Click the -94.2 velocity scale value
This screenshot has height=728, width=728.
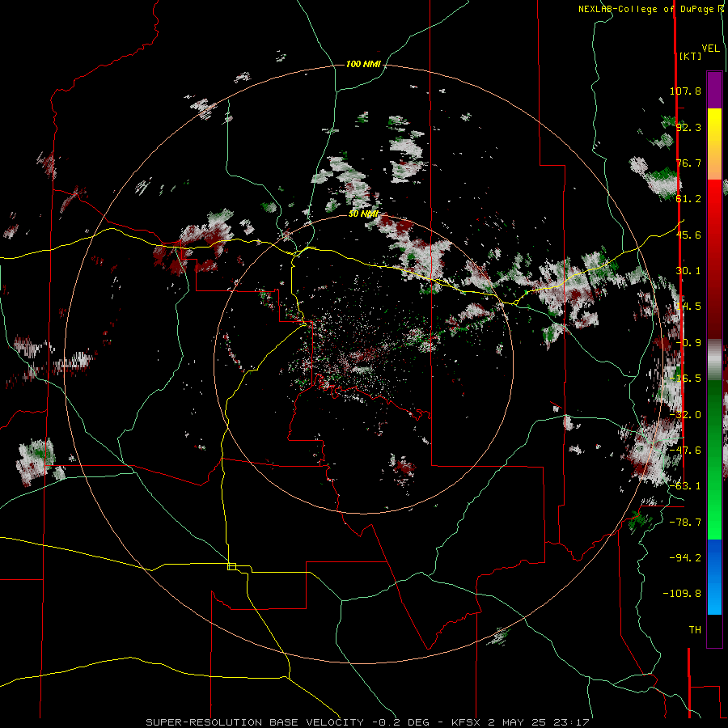[685, 558]
